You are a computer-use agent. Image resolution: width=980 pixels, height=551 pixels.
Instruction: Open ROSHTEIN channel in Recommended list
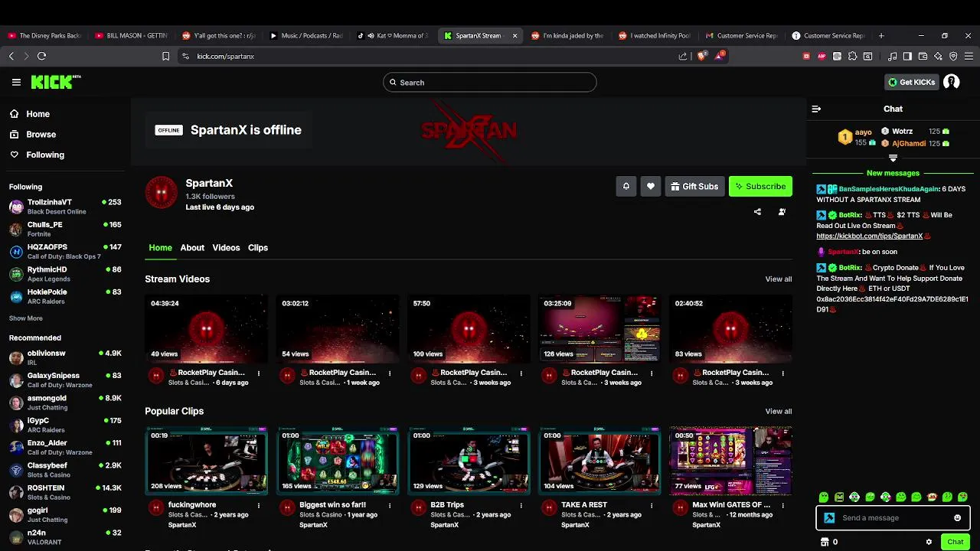(65, 492)
